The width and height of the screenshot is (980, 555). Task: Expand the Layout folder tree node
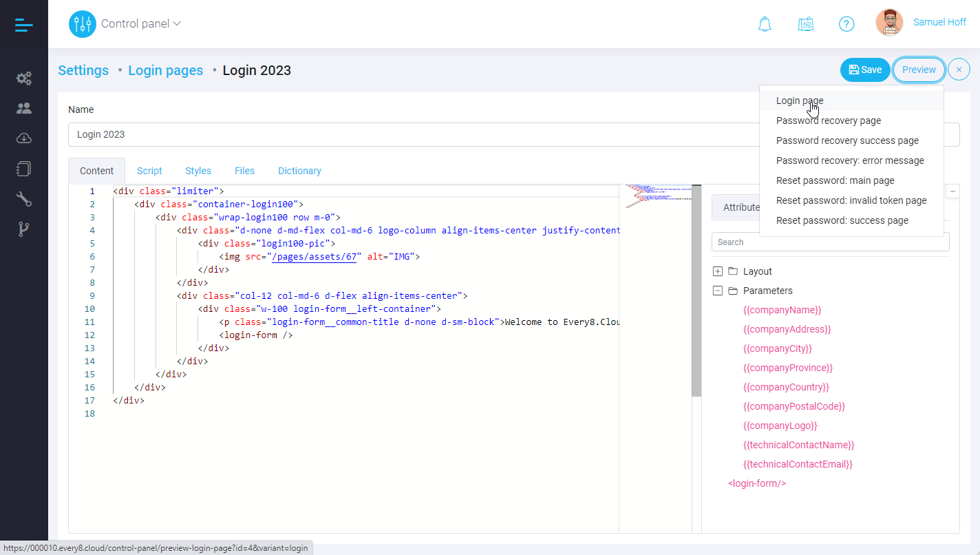point(718,271)
